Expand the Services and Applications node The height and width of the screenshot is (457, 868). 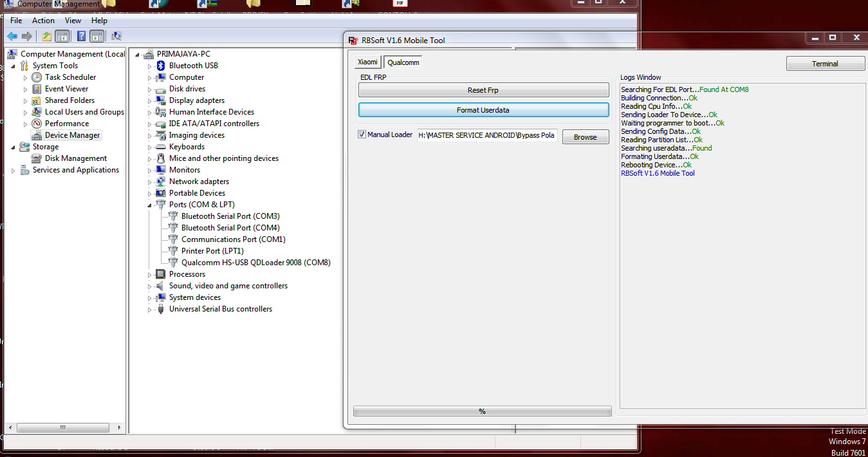pyautogui.click(x=14, y=171)
